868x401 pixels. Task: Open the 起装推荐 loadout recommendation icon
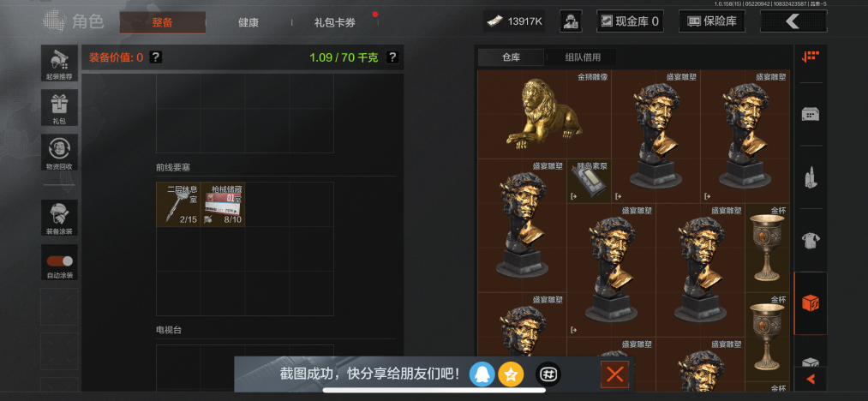(58, 63)
